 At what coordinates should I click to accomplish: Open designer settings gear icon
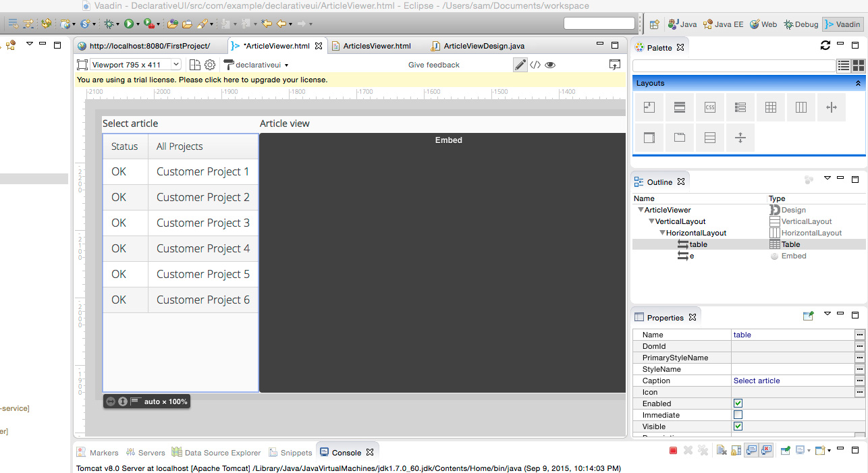tap(210, 65)
